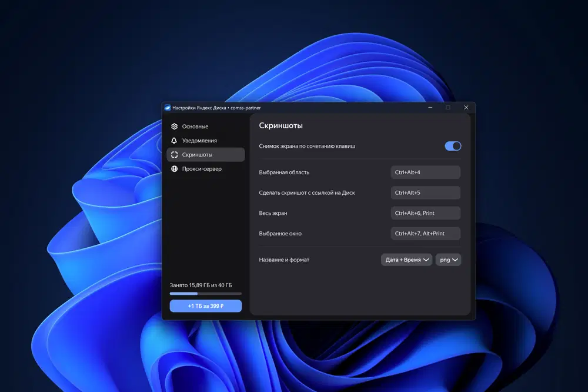Go to the Прокси-сервер section

(205, 168)
